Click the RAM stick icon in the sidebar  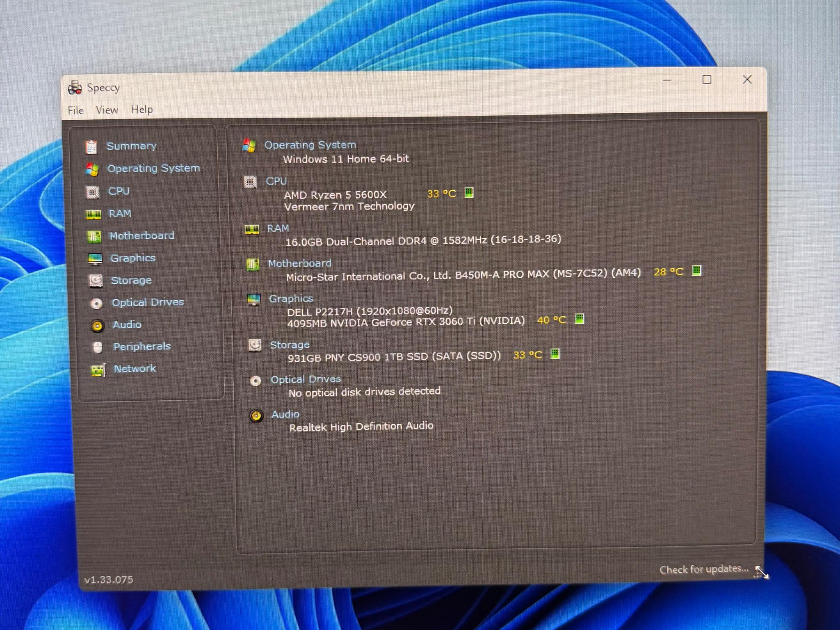pos(94,215)
